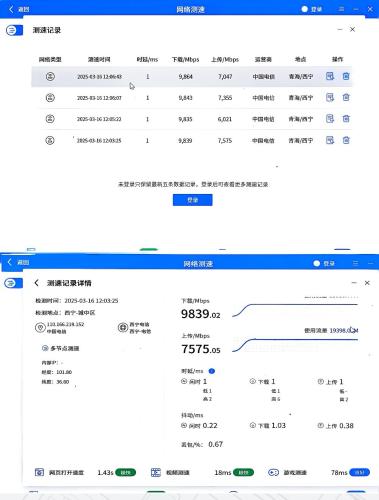The image size is (379, 500).
Task: Select timestamp 2025-03-16 12:05:22
Action: 99,119
